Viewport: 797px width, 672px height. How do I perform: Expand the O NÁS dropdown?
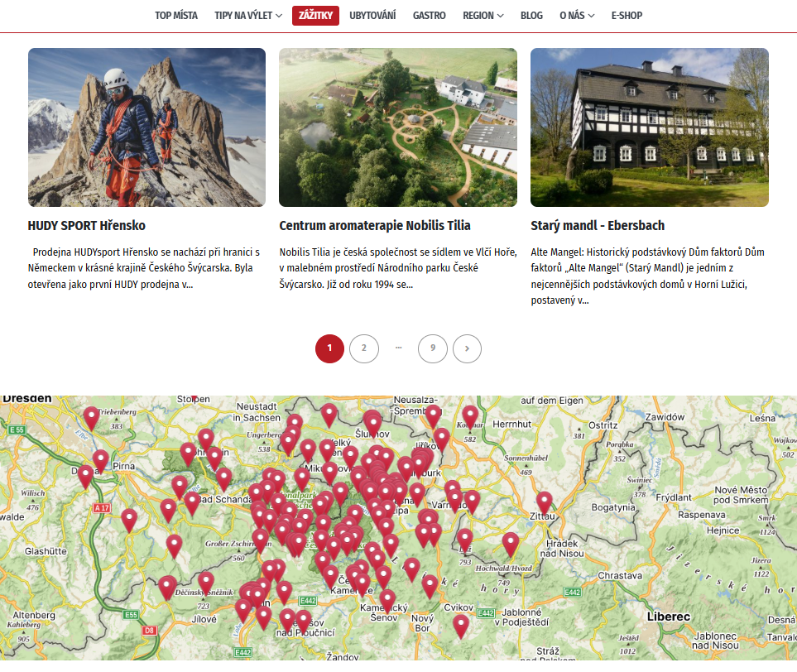click(x=577, y=16)
